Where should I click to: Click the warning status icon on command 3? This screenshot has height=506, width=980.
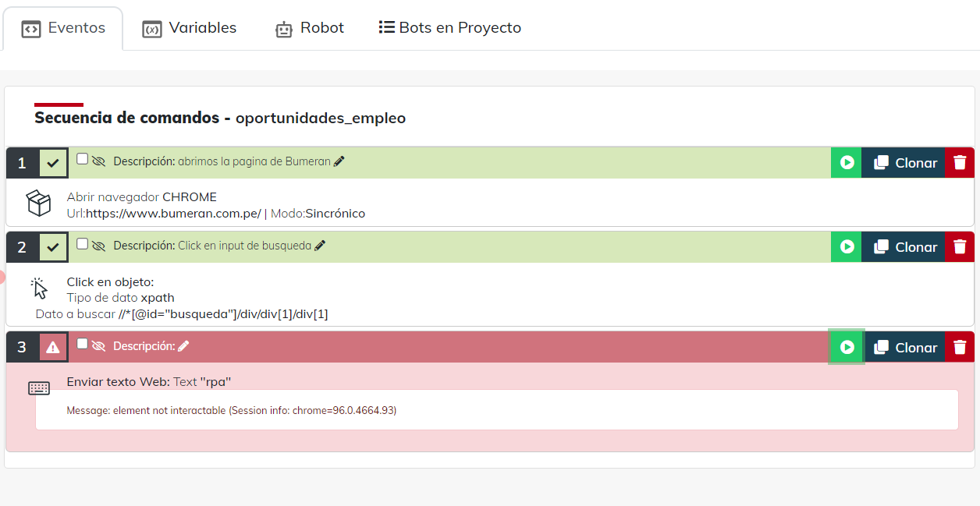coord(53,348)
